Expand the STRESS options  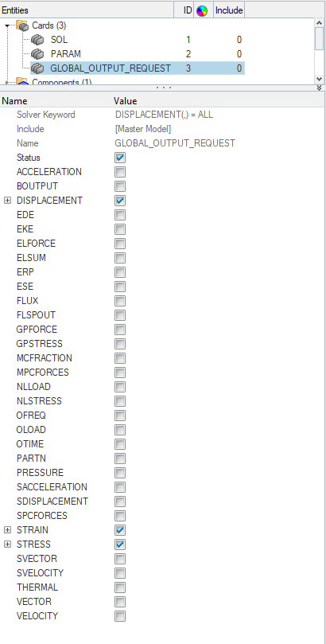coord(7,544)
